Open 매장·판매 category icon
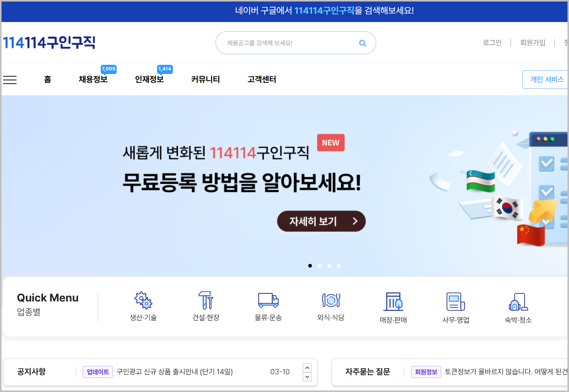 (x=393, y=301)
